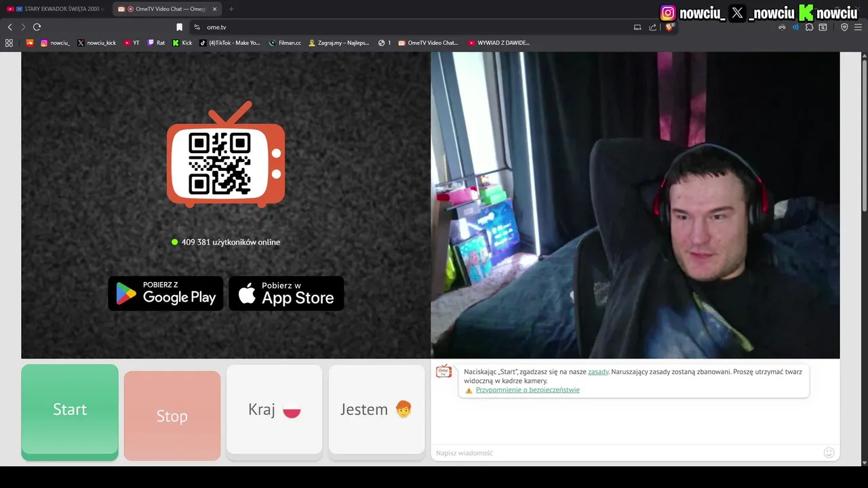Open the extensions puzzle icon
This screenshot has height=488, width=868.
pos(809,27)
